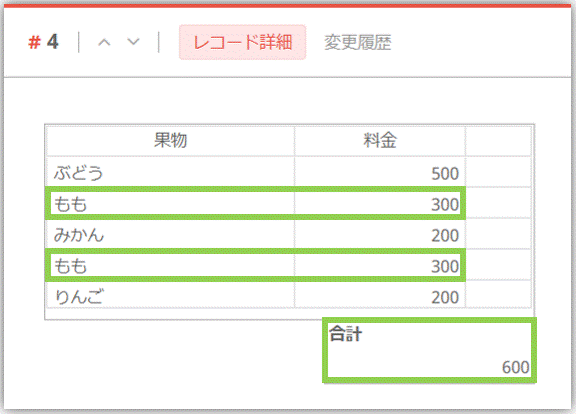Click second もも row's 300 price
This screenshot has height=414, width=576.
tap(380, 265)
